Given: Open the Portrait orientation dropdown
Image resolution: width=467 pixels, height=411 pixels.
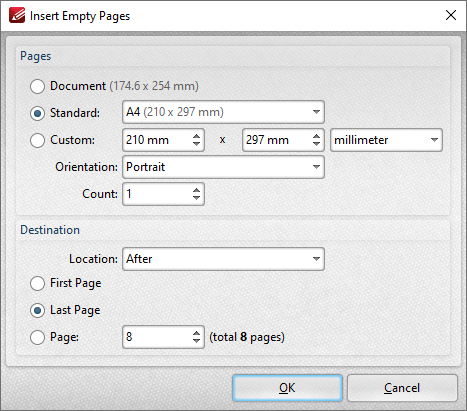Looking at the screenshot, I should coord(223,167).
